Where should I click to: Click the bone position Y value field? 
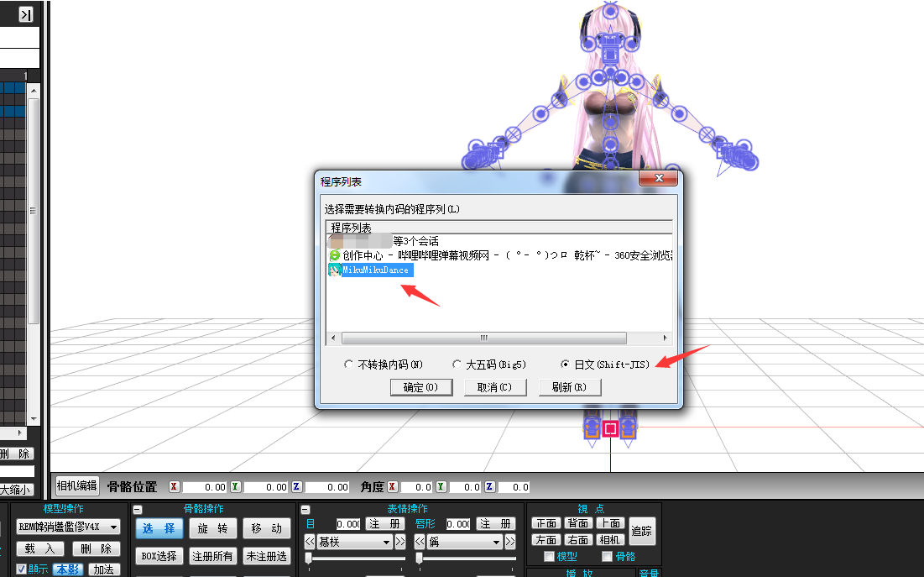click(x=266, y=487)
